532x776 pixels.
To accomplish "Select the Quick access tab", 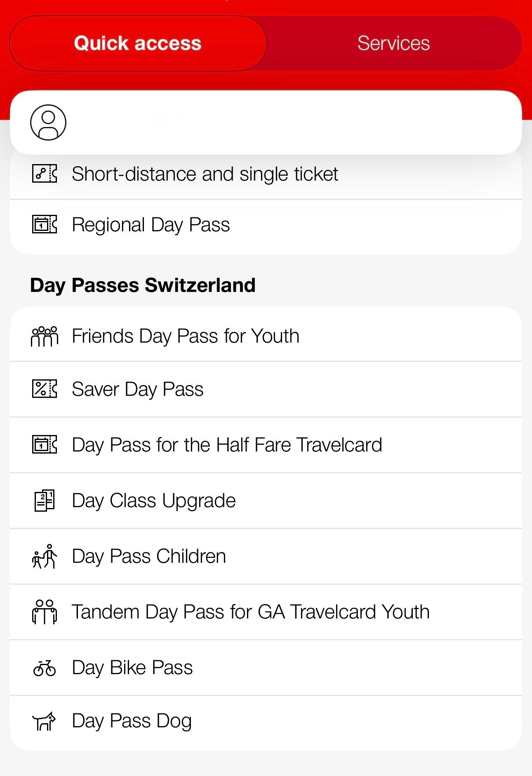I will (138, 43).
